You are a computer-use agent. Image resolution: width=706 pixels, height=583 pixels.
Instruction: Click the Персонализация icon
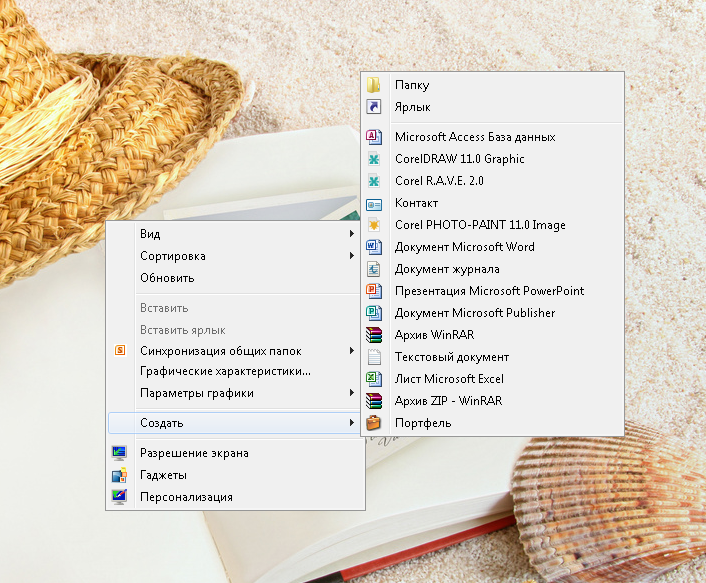[x=120, y=497]
